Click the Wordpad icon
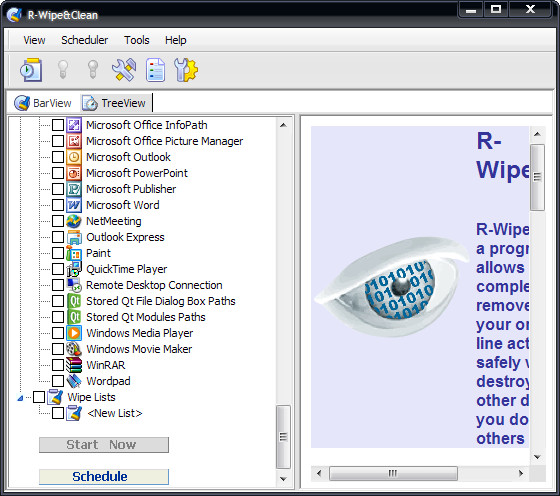Viewport: 560px width, 496px height. coord(74,381)
